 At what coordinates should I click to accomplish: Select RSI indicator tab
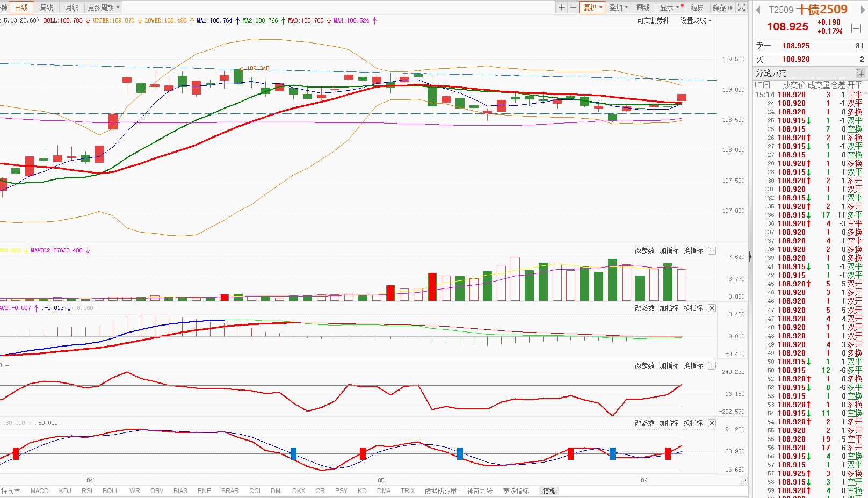(x=87, y=491)
